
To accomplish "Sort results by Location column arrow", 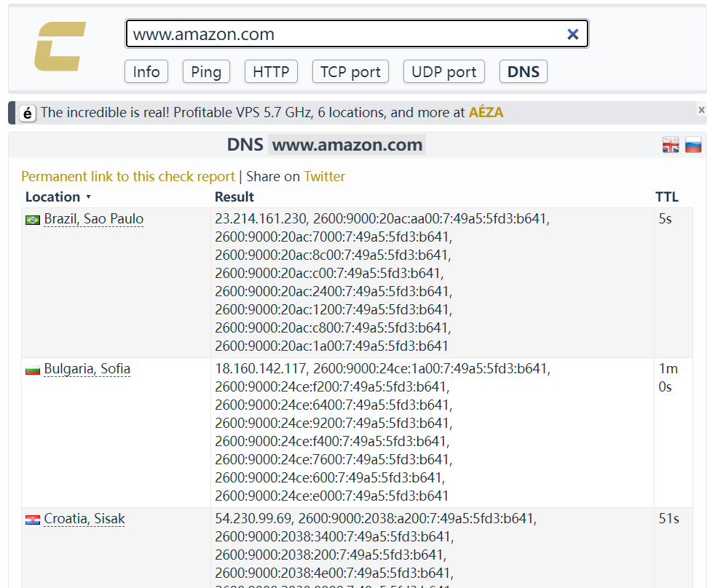I will (88, 197).
